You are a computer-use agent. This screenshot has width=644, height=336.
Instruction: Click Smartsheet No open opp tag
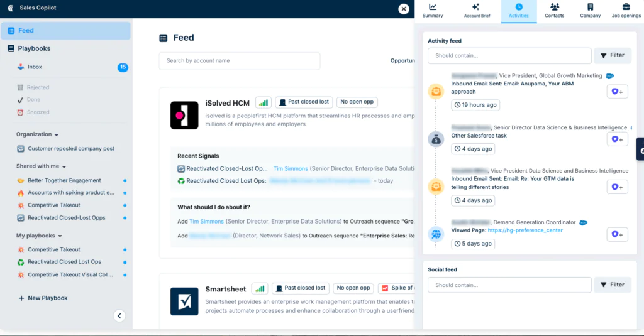click(353, 288)
